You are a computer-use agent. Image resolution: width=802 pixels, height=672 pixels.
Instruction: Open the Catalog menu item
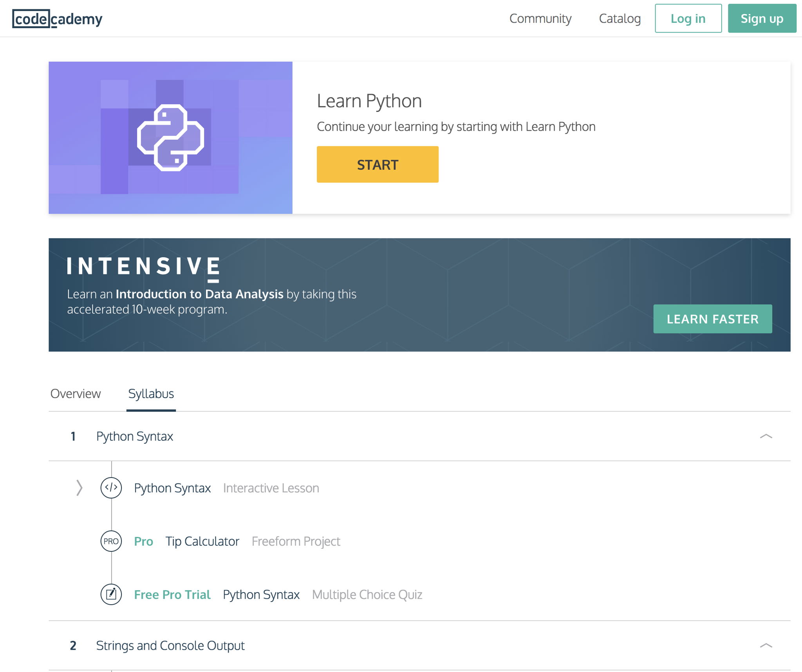click(620, 18)
